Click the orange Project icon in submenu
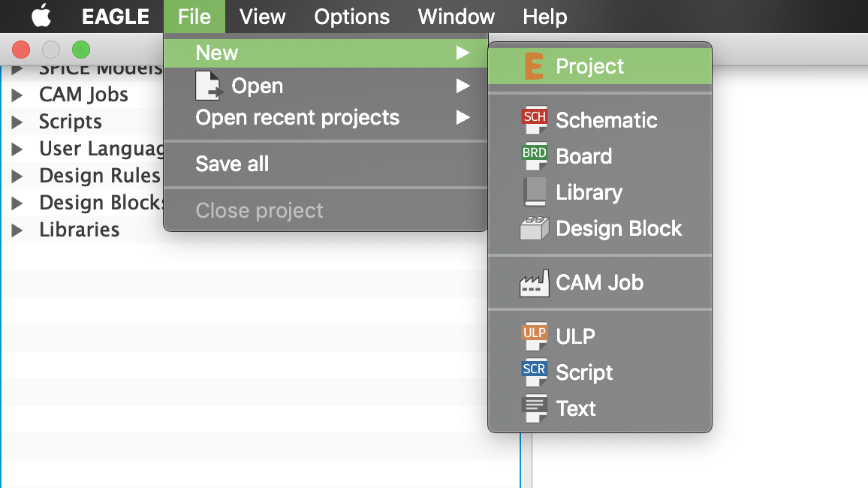Viewport: 868px width, 488px height. click(534, 66)
